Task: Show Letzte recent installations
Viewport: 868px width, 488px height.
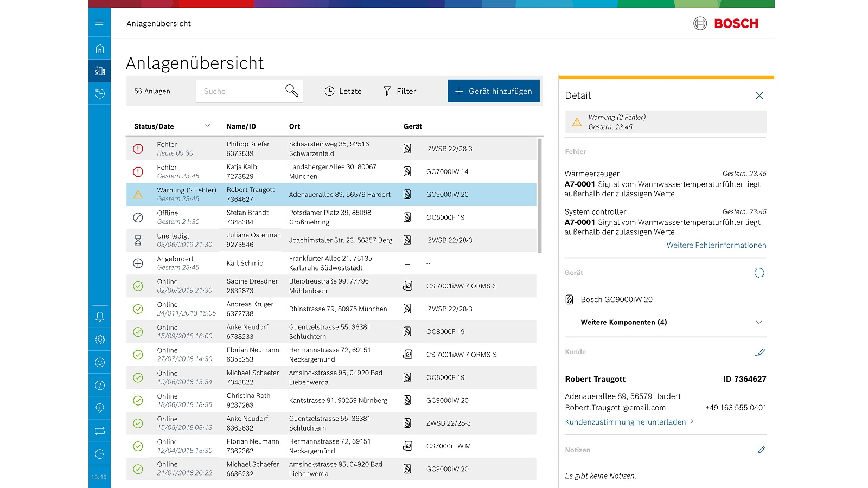Action: point(343,91)
